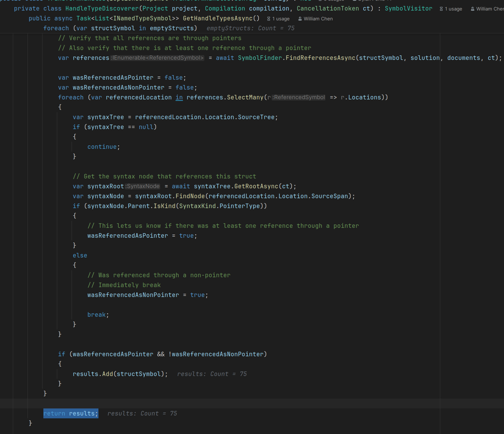This screenshot has width=504, height=434.
Task: Click the SourceSpan property
Action: tap(330, 196)
